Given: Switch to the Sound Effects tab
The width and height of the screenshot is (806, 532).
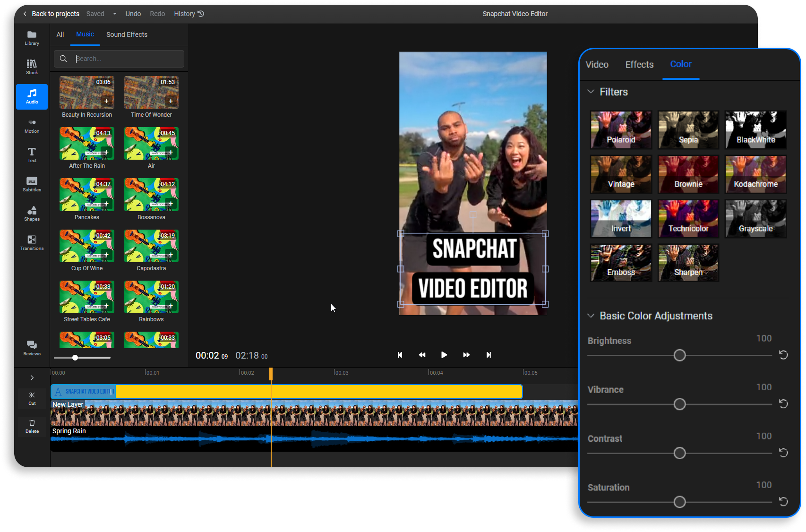Looking at the screenshot, I should tap(127, 34).
